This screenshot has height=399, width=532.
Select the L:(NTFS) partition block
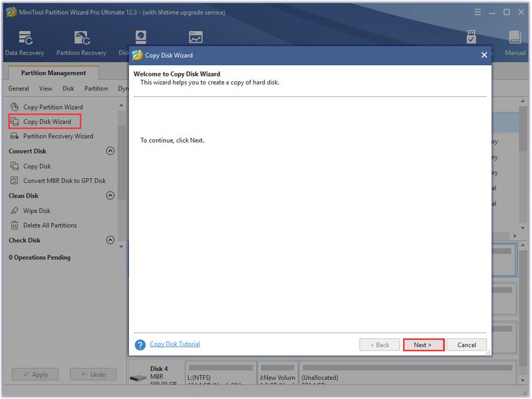coord(221,374)
